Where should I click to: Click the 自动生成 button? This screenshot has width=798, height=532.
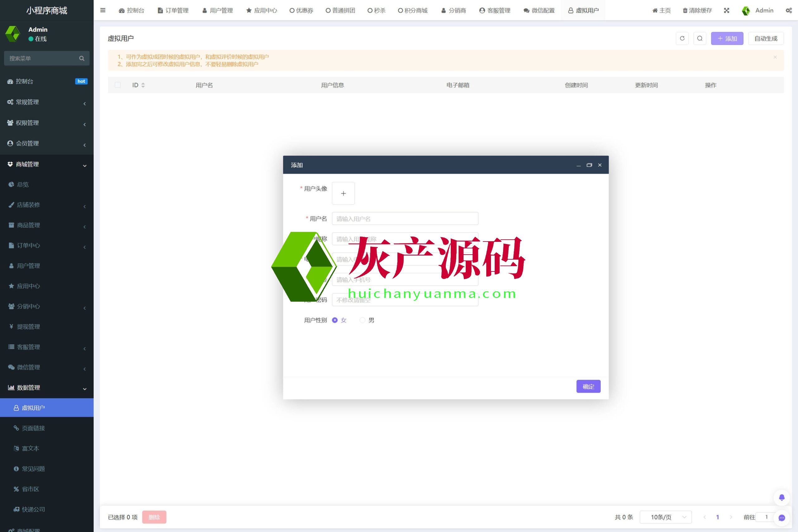click(766, 38)
